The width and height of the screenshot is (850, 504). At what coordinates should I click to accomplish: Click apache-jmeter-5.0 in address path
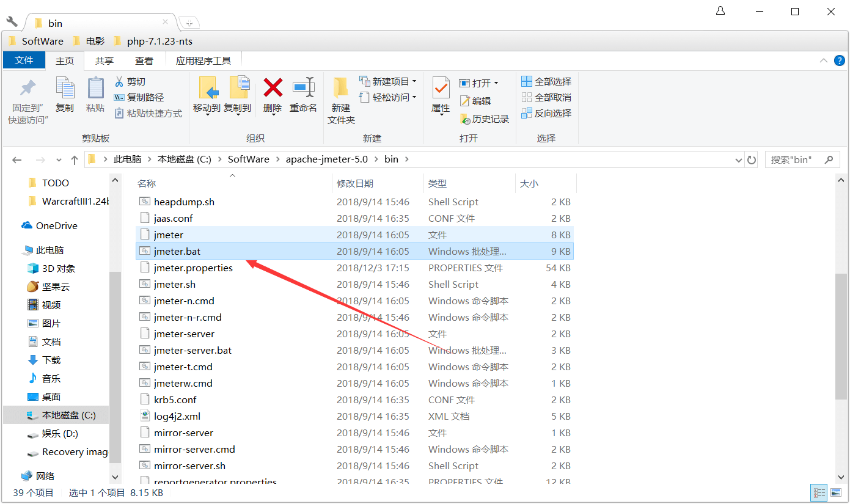(327, 159)
